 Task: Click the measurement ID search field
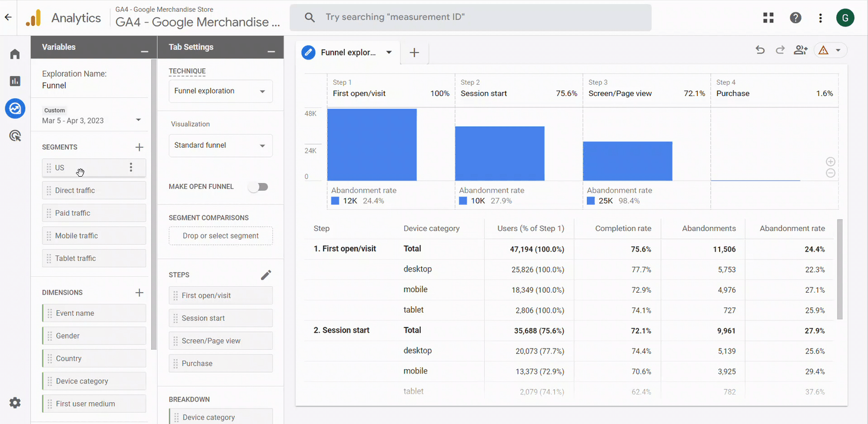[x=471, y=17]
